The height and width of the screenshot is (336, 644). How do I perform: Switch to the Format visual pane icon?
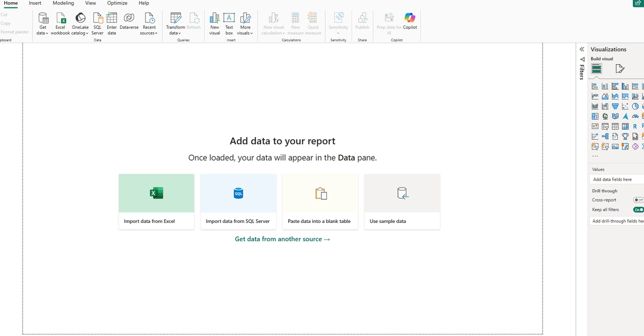(x=620, y=69)
